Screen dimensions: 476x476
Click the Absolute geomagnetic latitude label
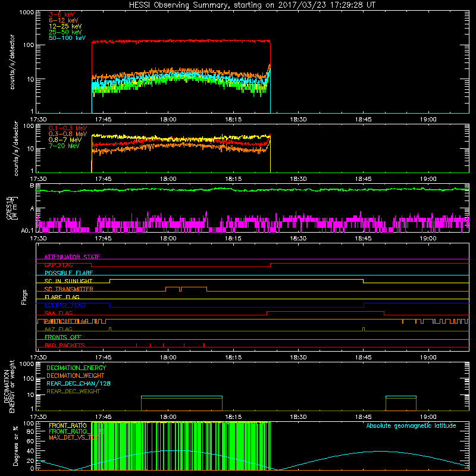tap(411, 426)
